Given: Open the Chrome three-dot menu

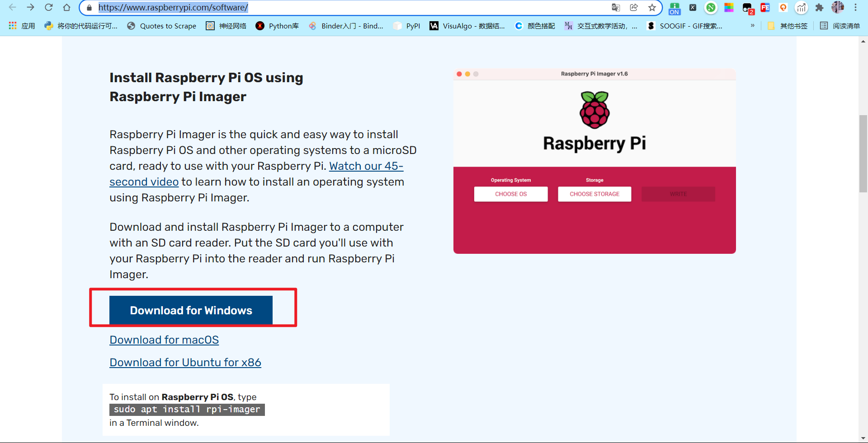Looking at the screenshot, I should 855,7.
